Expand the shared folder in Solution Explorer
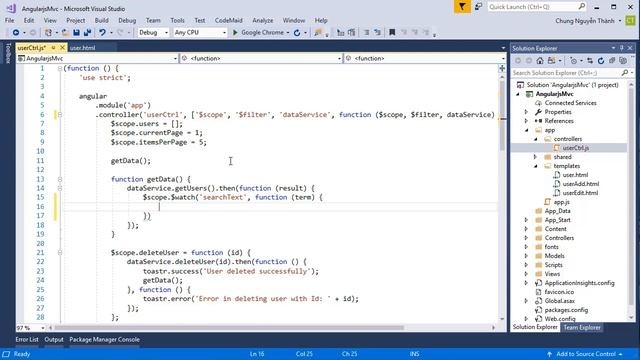The image size is (640, 360). [x=536, y=157]
